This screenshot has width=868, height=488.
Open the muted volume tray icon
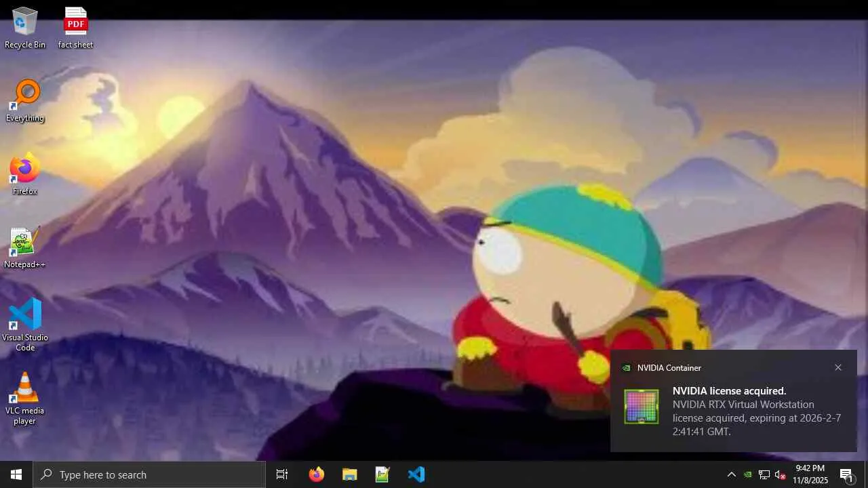pyautogui.click(x=780, y=474)
